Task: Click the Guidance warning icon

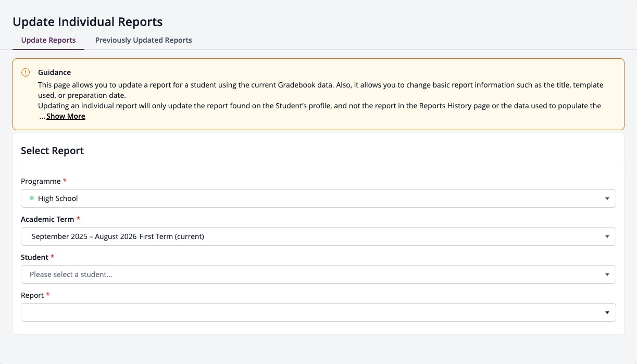Action: point(26,72)
